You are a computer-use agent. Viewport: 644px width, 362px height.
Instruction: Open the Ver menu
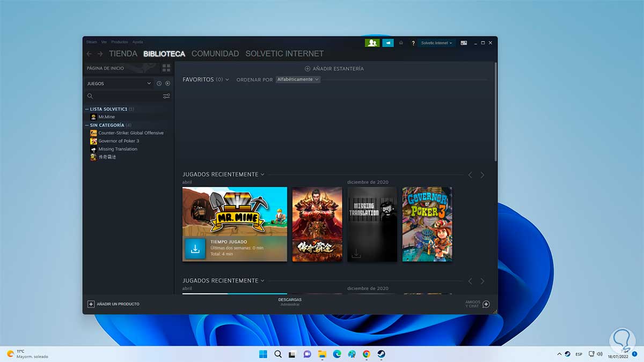pyautogui.click(x=104, y=42)
